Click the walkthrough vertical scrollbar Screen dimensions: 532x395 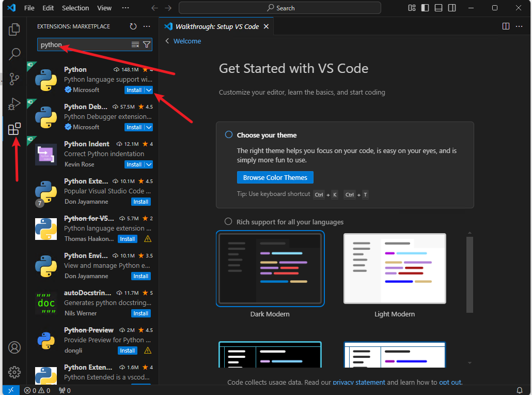470,275
